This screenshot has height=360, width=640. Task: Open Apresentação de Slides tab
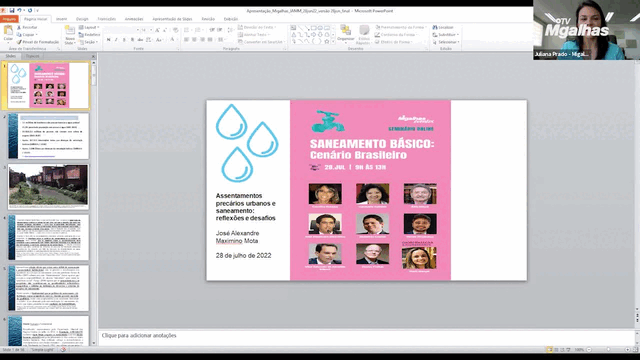pos(172,19)
